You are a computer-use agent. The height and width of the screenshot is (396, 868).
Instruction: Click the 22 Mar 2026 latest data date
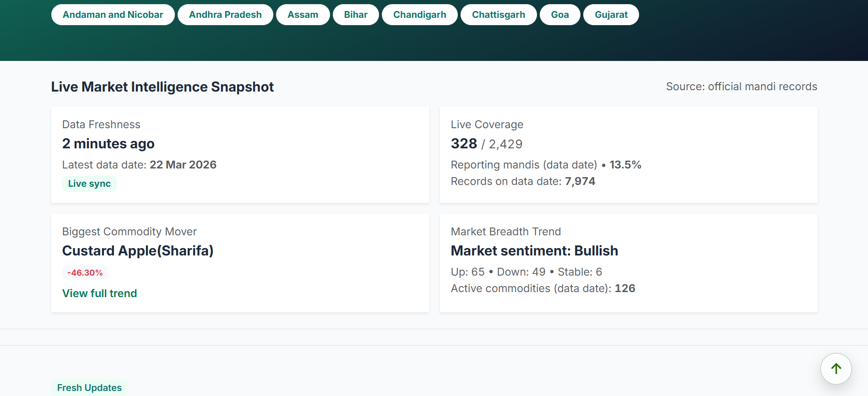click(183, 165)
